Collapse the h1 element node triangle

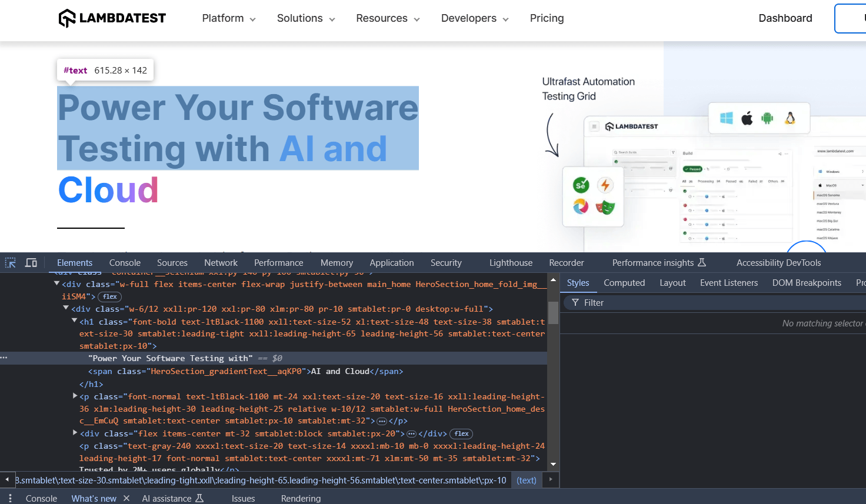click(x=74, y=321)
